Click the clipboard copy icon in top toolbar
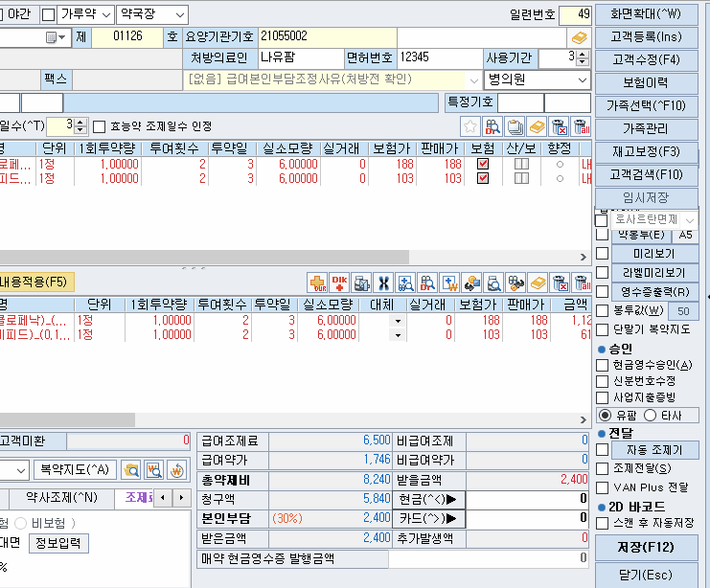 click(x=515, y=126)
